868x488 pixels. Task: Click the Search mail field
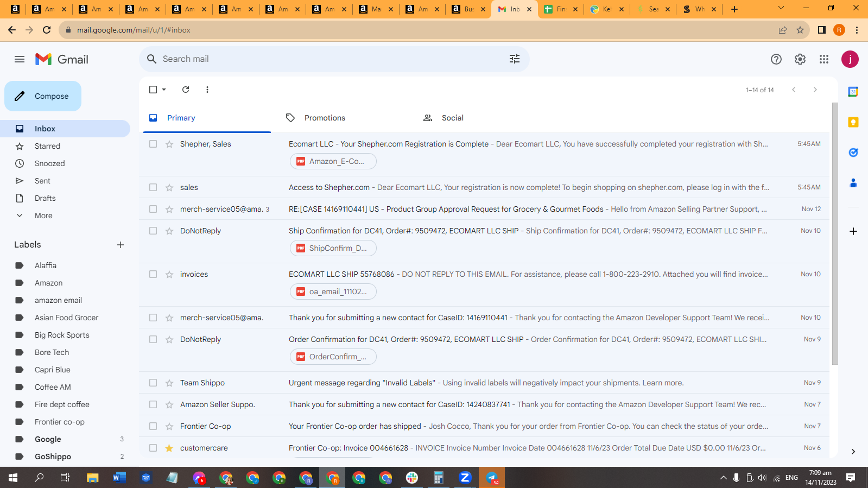334,59
